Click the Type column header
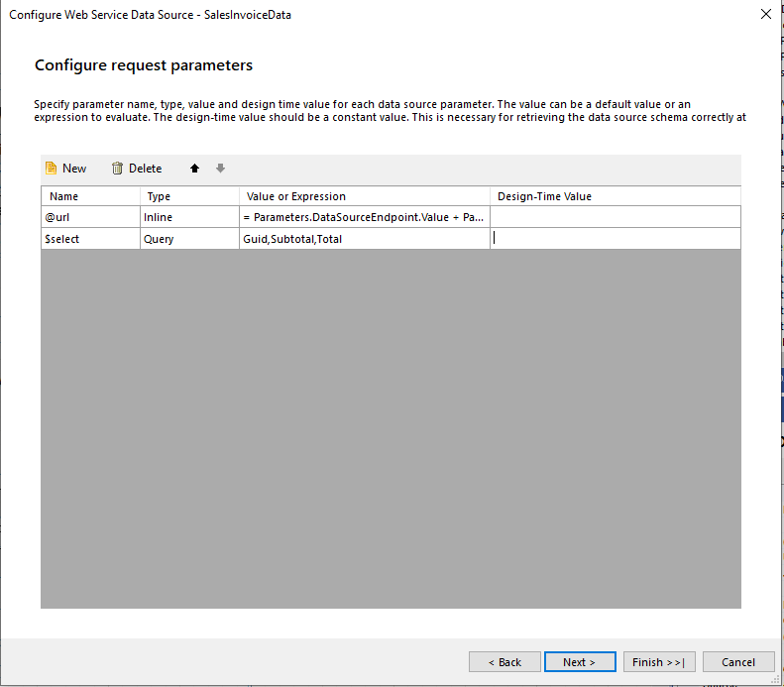Image resolution: width=784 pixels, height=687 pixels. [x=189, y=196]
